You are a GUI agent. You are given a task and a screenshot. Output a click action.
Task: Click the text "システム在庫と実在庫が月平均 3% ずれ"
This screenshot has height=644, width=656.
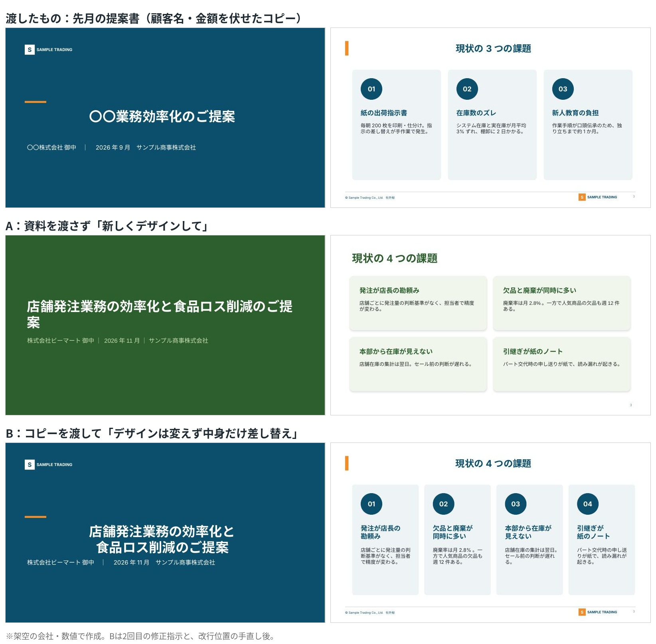[x=491, y=128]
